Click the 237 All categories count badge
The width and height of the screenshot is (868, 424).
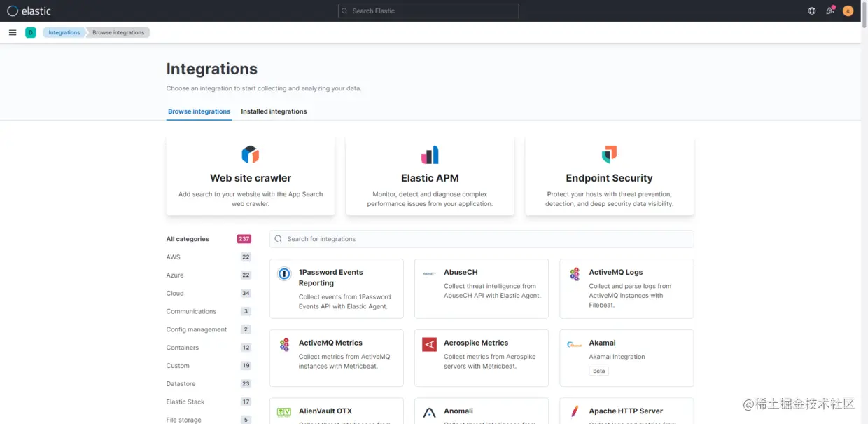click(x=244, y=239)
